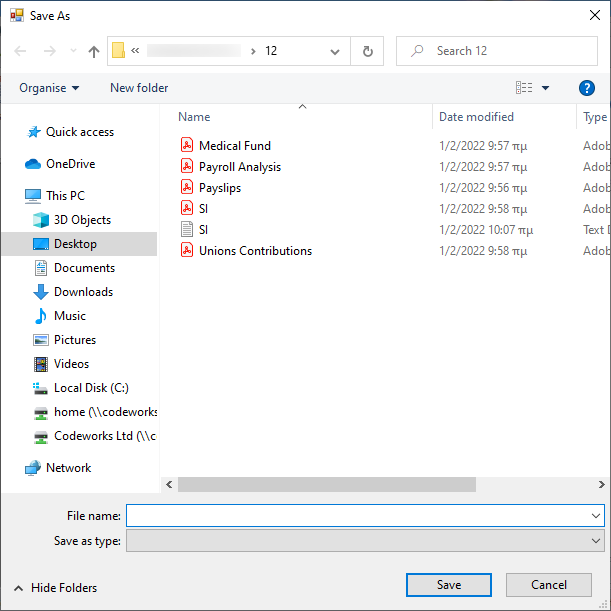Click the Save As window icon

pyautogui.click(x=17, y=16)
